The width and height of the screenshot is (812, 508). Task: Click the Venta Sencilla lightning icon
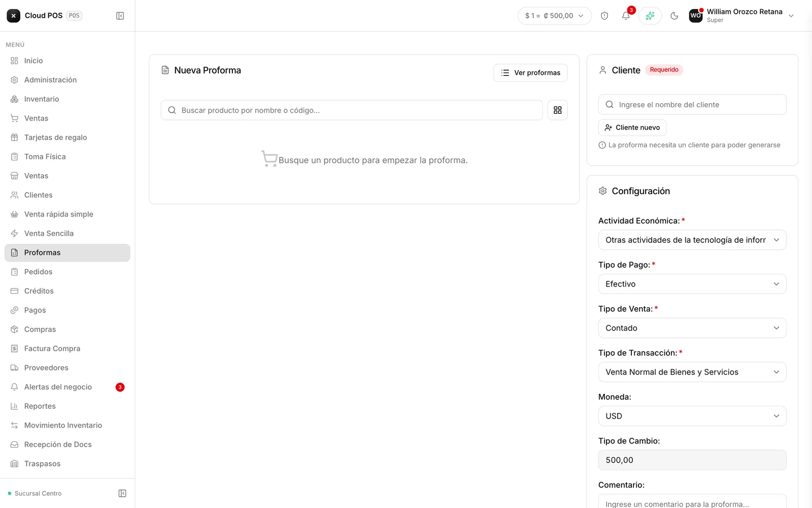14,234
